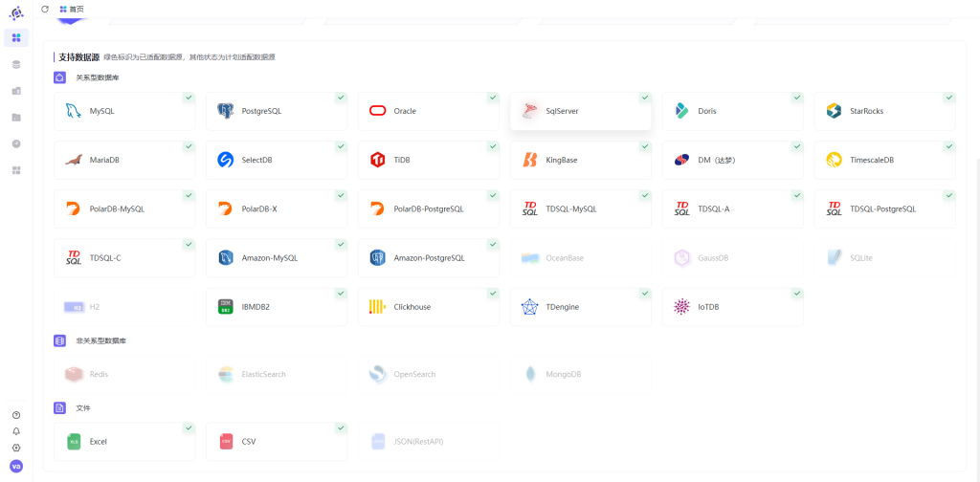Image resolution: width=980 pixels, height=482 pixels.
Task: Click the disabled SQLite card
Action: (884, 258)
